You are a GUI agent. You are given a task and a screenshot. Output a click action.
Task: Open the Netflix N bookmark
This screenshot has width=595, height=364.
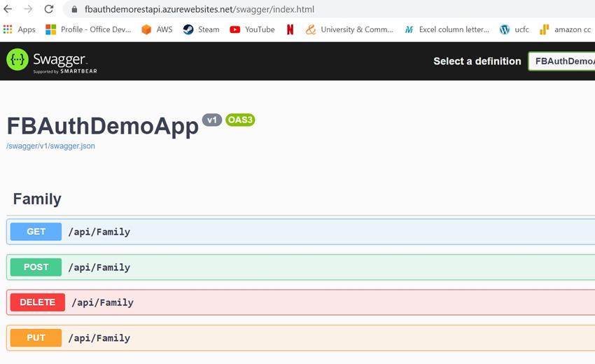290,29
